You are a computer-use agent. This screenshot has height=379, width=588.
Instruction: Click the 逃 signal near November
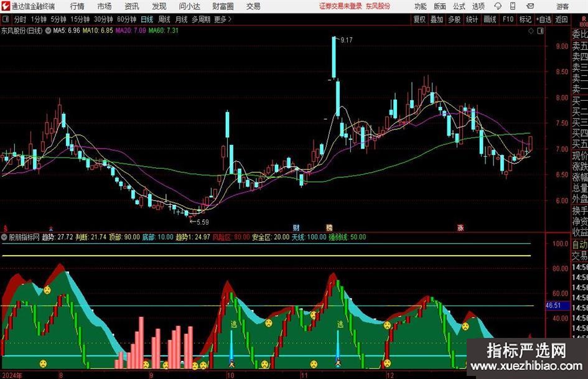click(340, 324)
